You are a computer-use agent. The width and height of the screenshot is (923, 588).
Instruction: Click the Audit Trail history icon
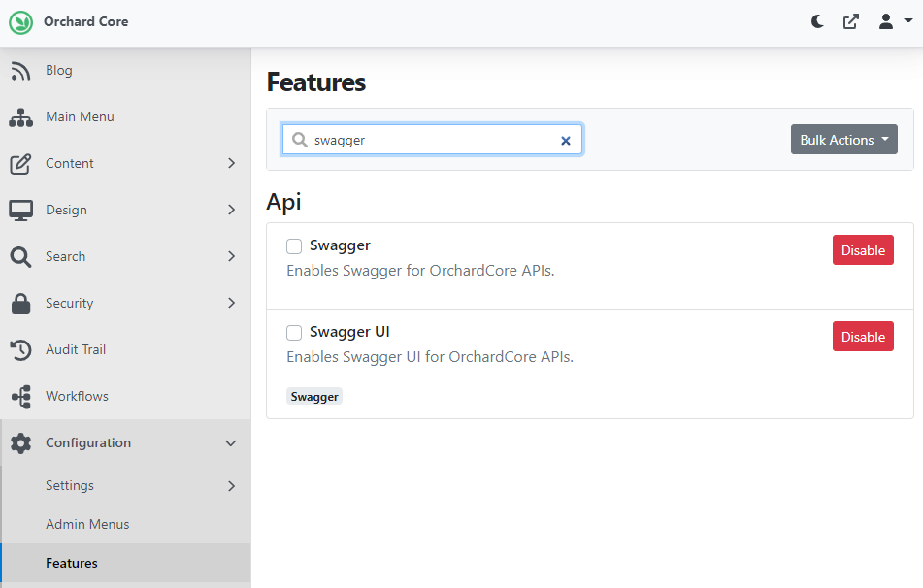[20, 349]
